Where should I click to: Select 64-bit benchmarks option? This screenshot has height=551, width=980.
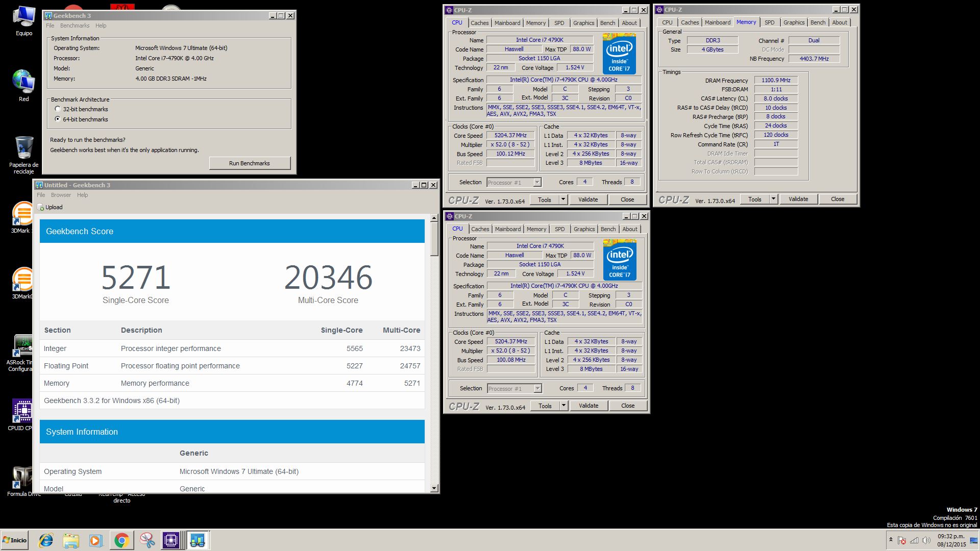[x=58, y=119]
